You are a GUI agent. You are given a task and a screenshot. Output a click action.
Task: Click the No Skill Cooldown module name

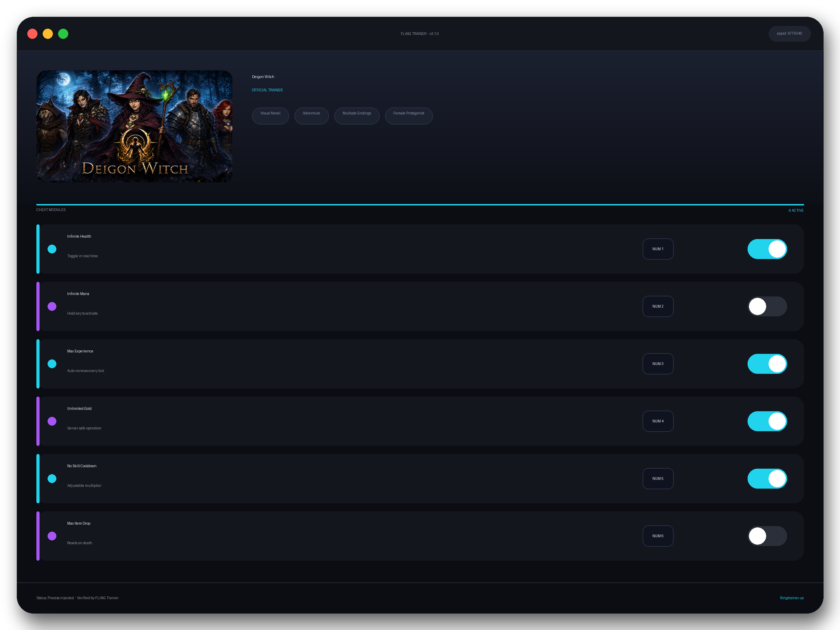[x=82, y=465]
